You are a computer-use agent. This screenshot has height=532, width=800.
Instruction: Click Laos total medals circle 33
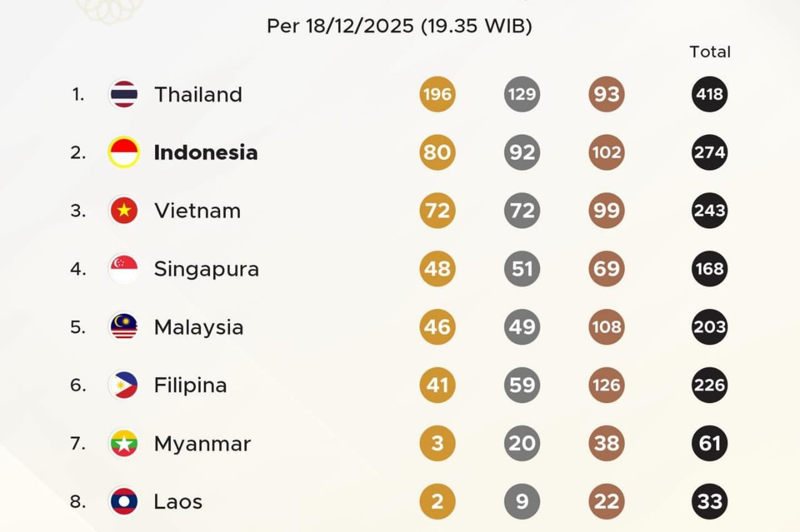(709, 501)
